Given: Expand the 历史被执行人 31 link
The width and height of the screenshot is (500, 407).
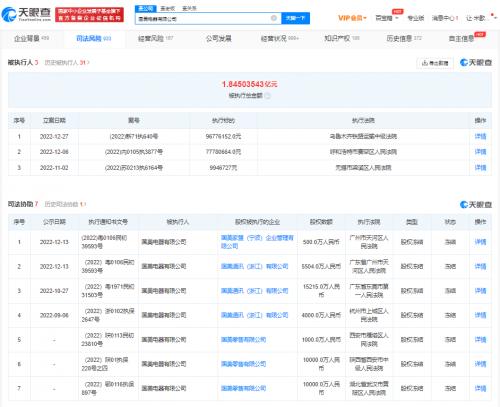Looking at the screenshot, I should 67,63.
